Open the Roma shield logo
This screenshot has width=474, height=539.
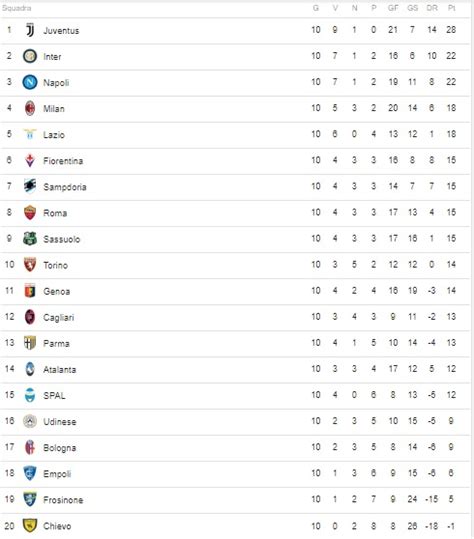coord(30,212)
